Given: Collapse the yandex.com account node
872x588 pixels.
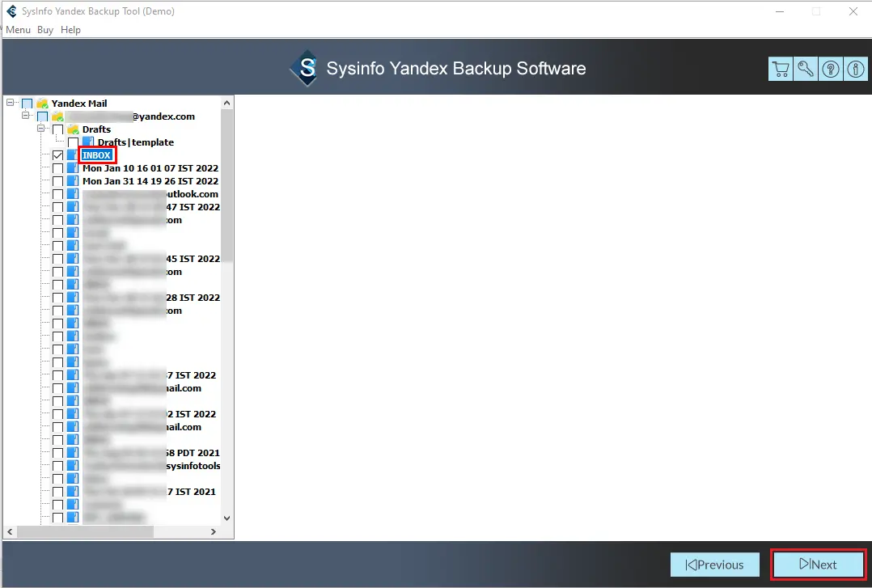Looking at the screenshot, I should (26, 116).
